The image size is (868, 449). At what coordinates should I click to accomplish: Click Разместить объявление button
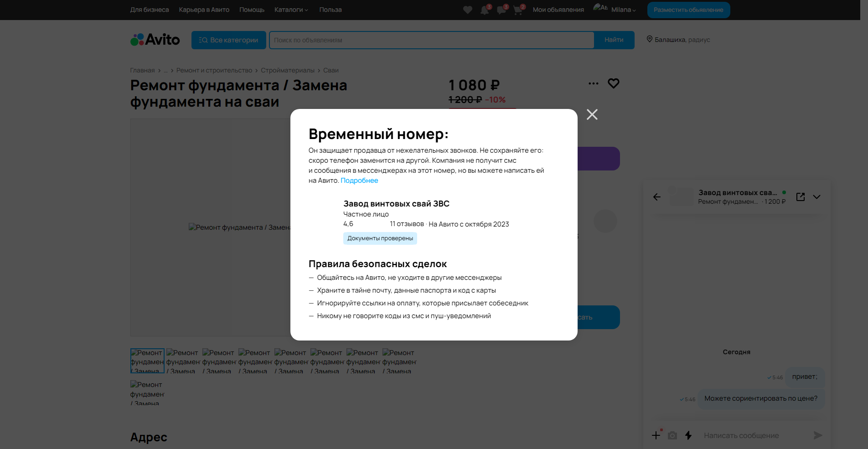pyautogui.click(x=688, y=10)
